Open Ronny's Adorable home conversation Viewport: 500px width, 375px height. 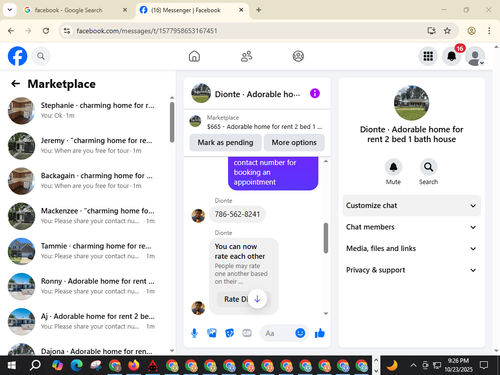click(x=87, y=286)
